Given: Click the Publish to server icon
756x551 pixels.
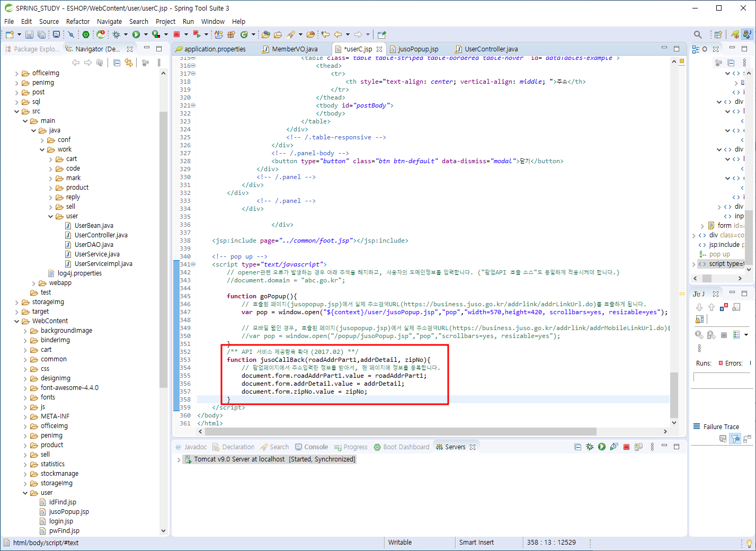Looking at the screenshot, I should tap(638, 447).
